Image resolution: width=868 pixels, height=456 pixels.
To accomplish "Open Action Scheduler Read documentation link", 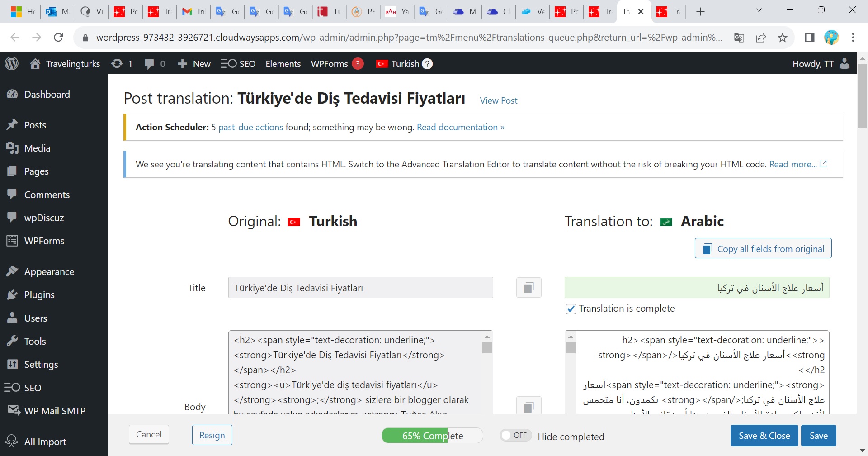I will coord(461,127).
